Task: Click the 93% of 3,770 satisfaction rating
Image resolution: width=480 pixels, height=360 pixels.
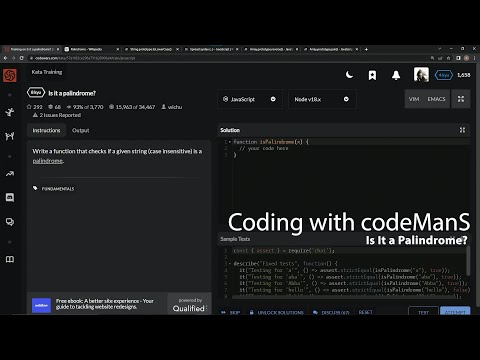Action: [x=85, y=107]
